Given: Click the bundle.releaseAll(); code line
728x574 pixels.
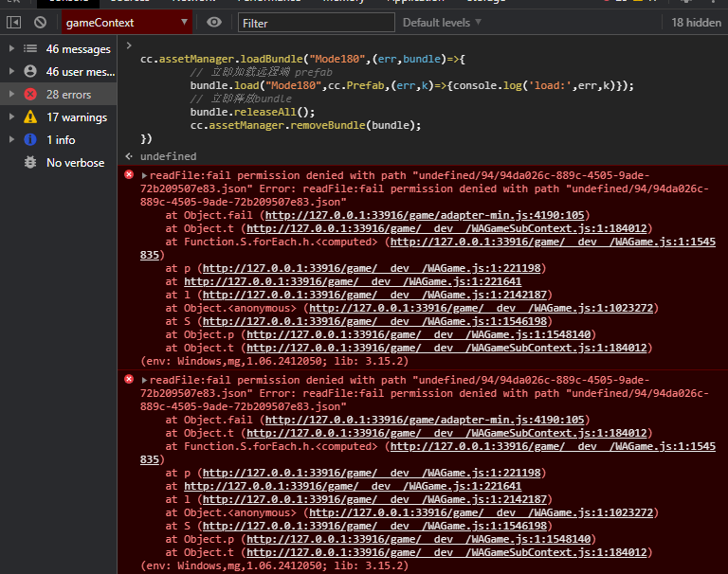Looking at the screenshot, I should pyautogui.click(x=252, y=112).
